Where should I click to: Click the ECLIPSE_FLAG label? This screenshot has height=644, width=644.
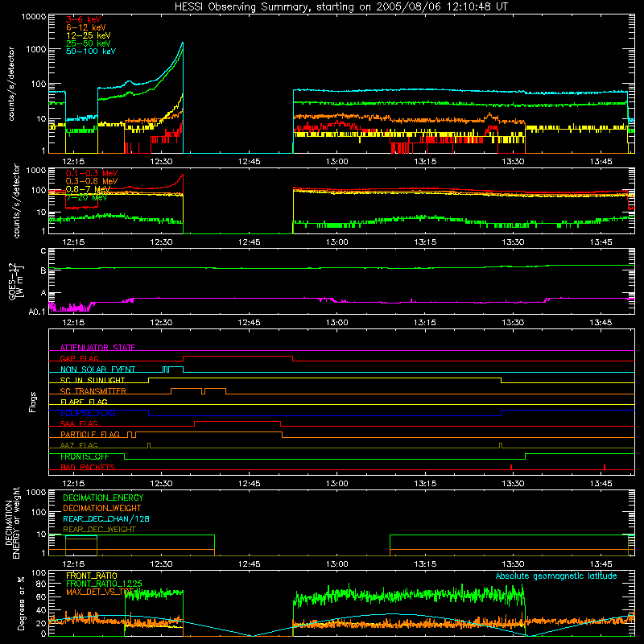[88, 413]
